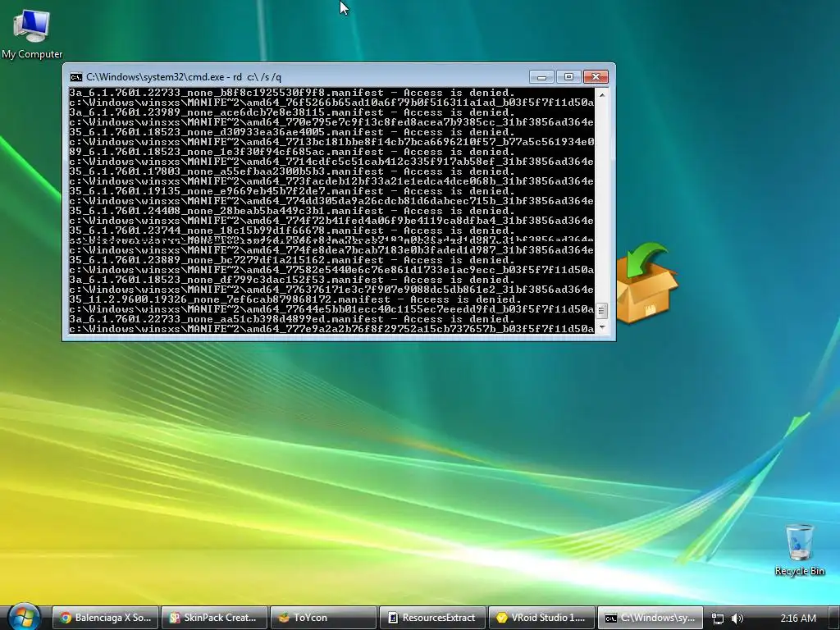Image resolution: width=840 pixels, height=630 pixels.
Task: Switch to VRoid Studio taskbar button
Action: tap(541, 618)
